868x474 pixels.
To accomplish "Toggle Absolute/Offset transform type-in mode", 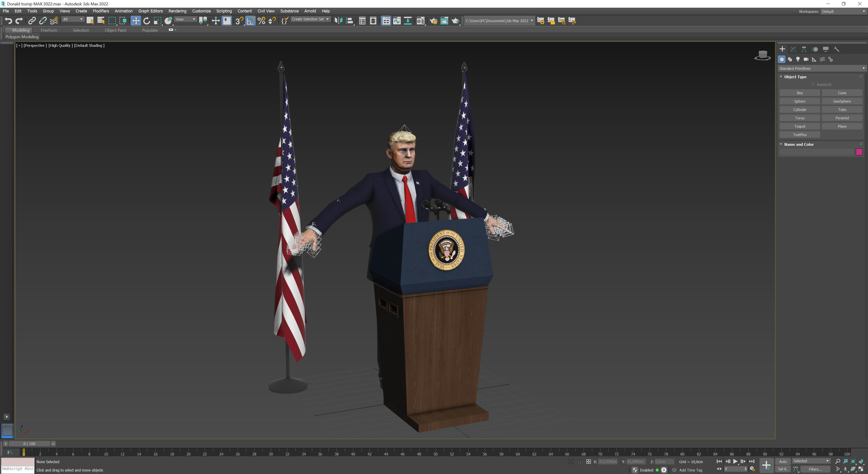I will point(588,462).
